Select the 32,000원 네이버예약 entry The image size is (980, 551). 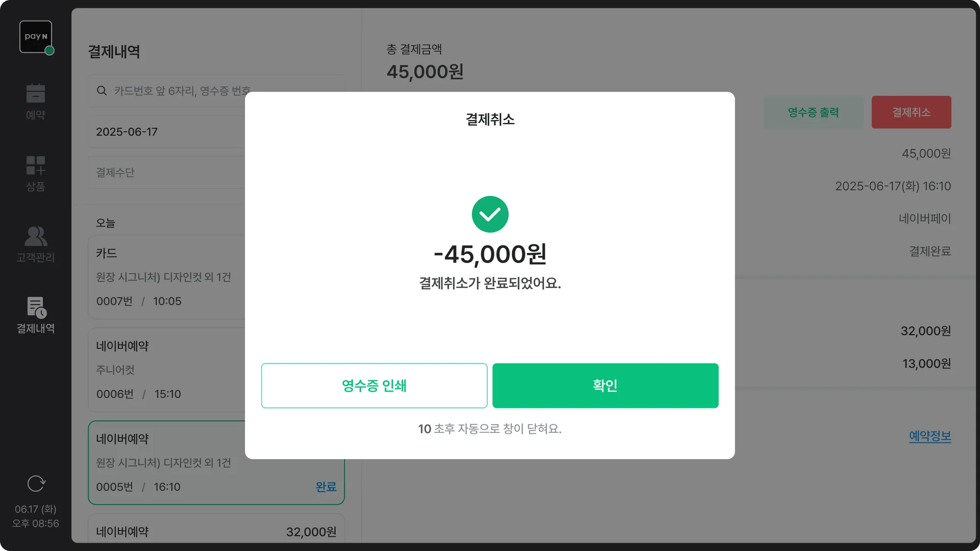click(215, 531)
